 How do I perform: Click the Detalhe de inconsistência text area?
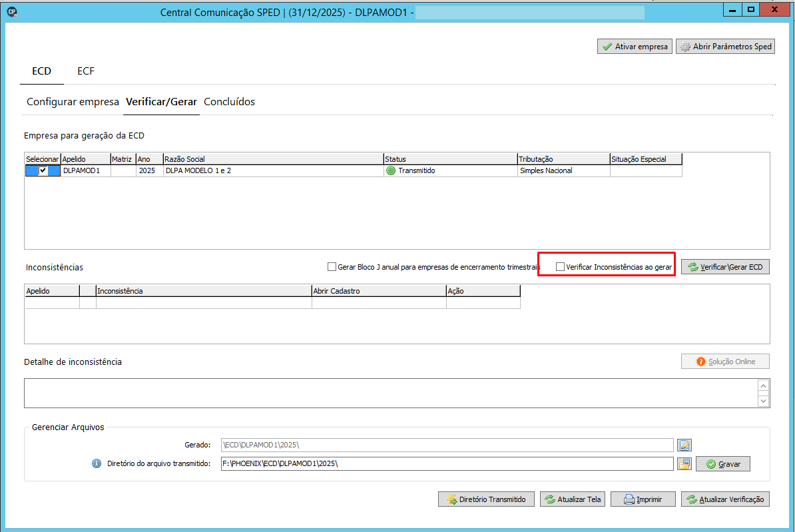[x=390, y=393]
